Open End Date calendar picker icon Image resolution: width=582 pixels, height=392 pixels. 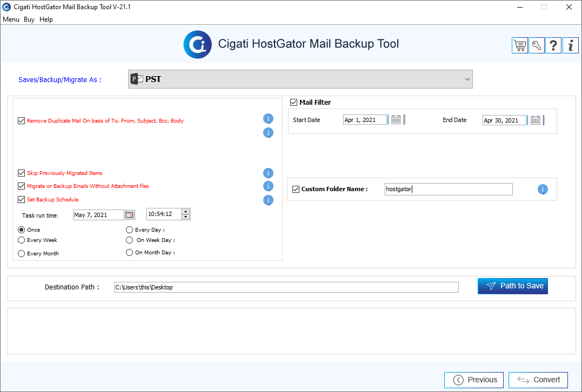tap(535, 120)
